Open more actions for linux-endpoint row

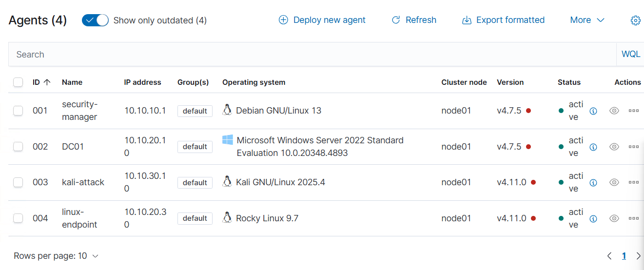coord(634,218)
